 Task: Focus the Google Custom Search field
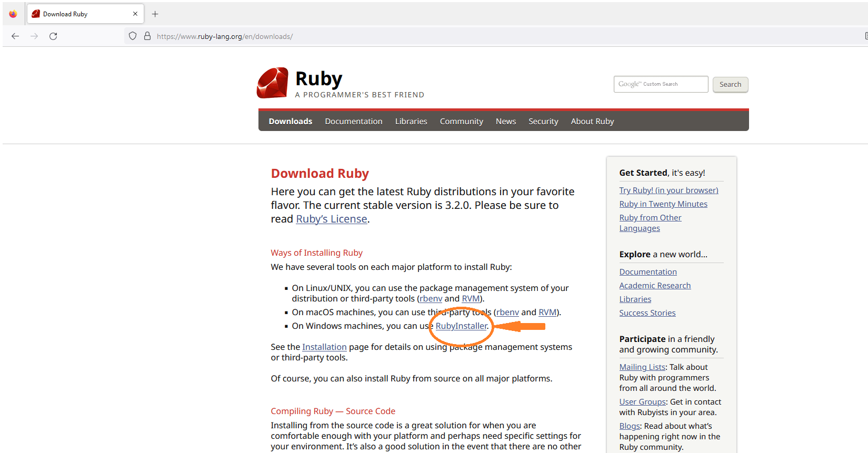tap(661, 84)
